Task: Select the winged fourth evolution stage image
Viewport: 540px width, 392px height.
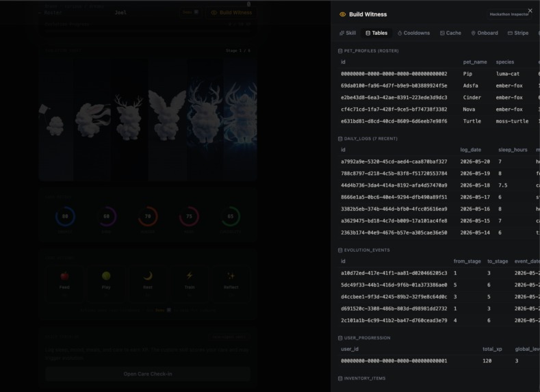Action: coord(168,120)
